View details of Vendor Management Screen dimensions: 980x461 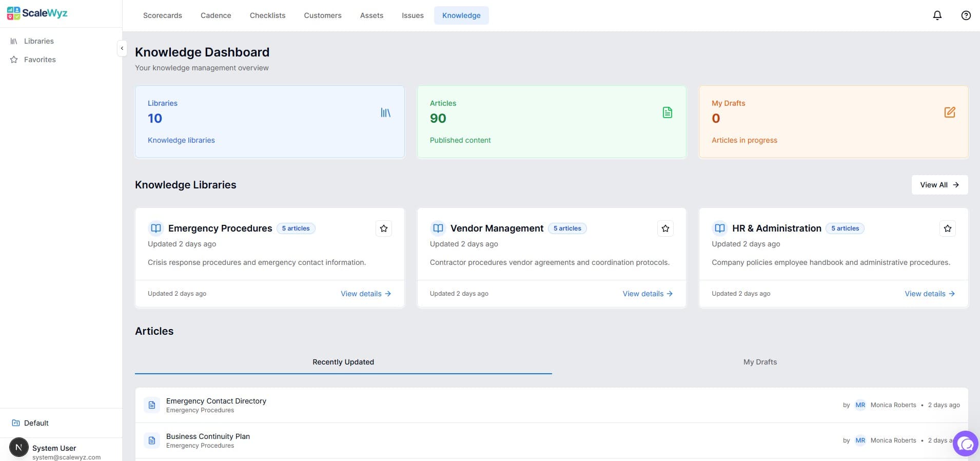coord(648,294)
